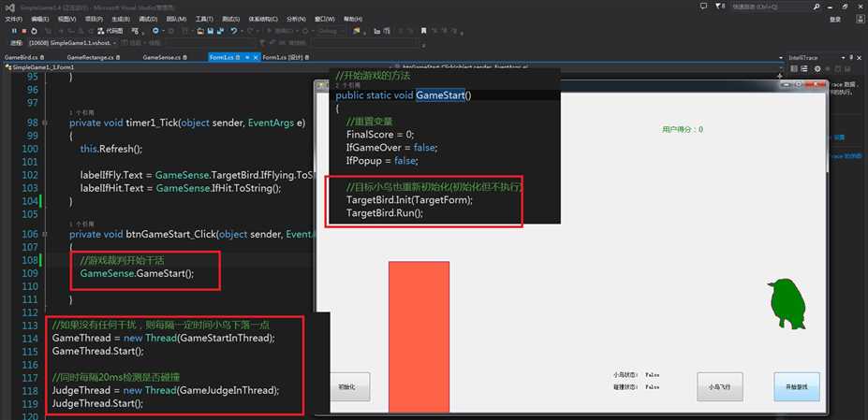Open the feedback speech bubble icon
Screen dimensions: 868x420
(703, 7)
